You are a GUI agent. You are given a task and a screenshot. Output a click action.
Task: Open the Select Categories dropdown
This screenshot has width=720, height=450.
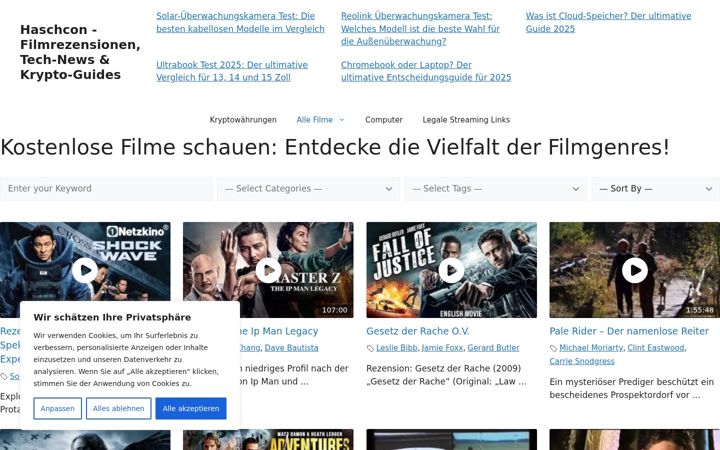point(308,189)
